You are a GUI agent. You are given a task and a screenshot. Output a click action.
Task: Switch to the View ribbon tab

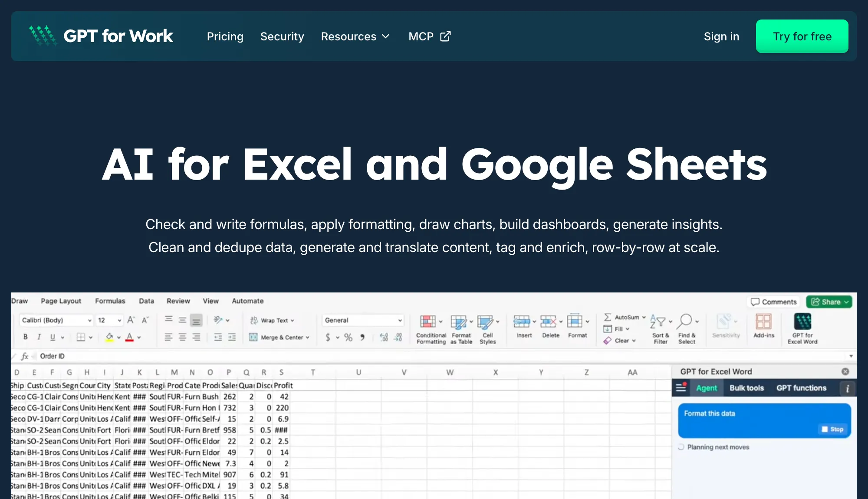(210, 301)
